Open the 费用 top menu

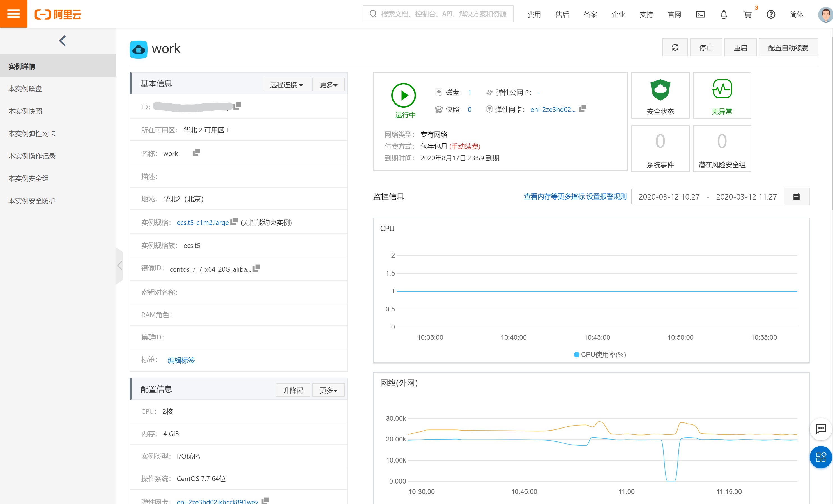pos(534,15)
